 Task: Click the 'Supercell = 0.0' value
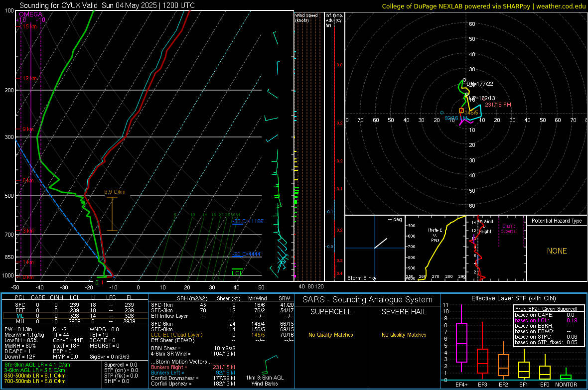pos(121,365)
